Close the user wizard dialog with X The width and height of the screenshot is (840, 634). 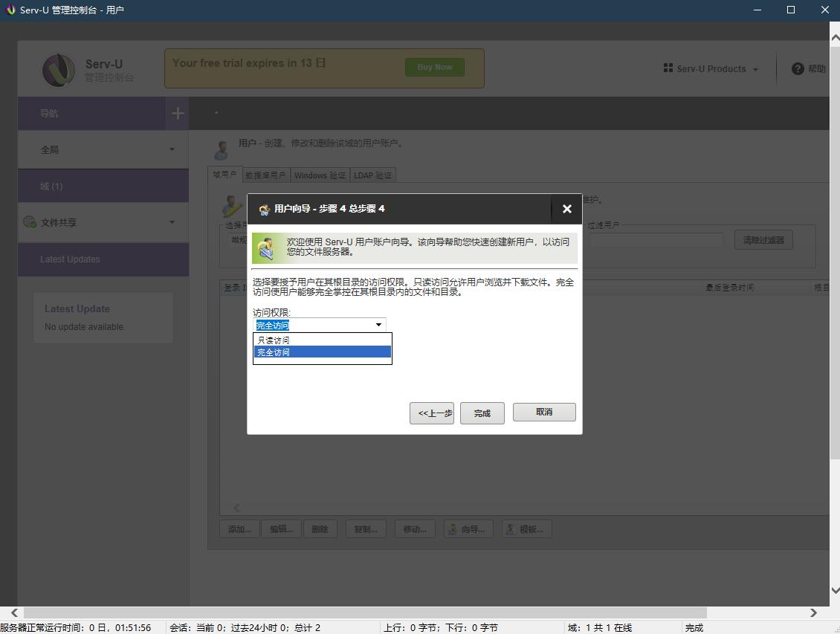[x=566, y=209]
